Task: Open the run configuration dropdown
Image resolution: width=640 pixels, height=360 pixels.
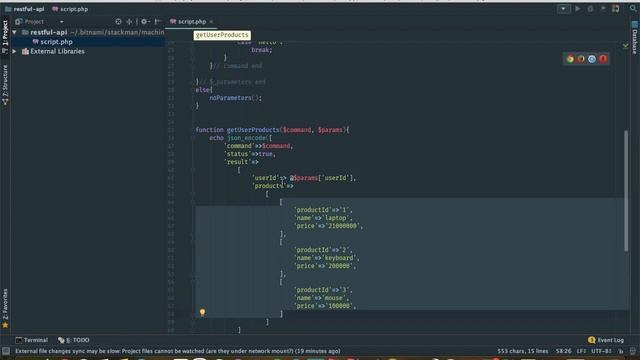Action: click(563, 9)
